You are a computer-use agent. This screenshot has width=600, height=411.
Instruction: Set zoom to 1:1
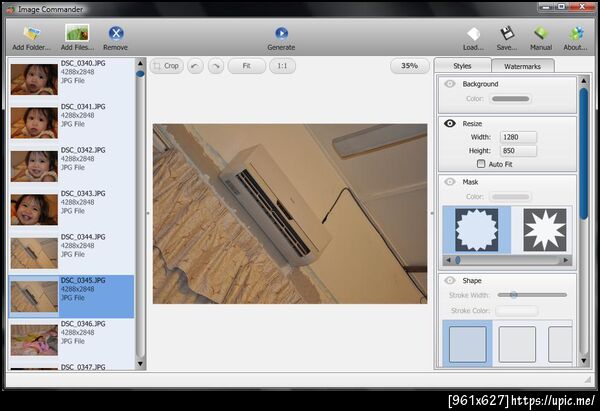tap(282, 66)
